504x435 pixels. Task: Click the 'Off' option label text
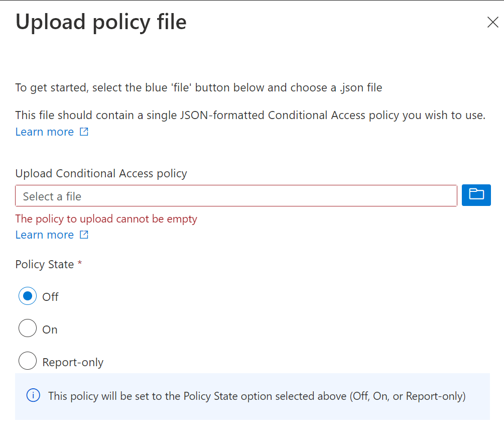50,297
